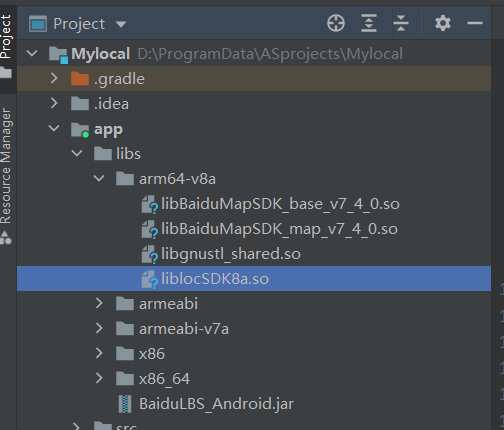Collapse the app module
This screenshot has height=430, width=504.
54,128
